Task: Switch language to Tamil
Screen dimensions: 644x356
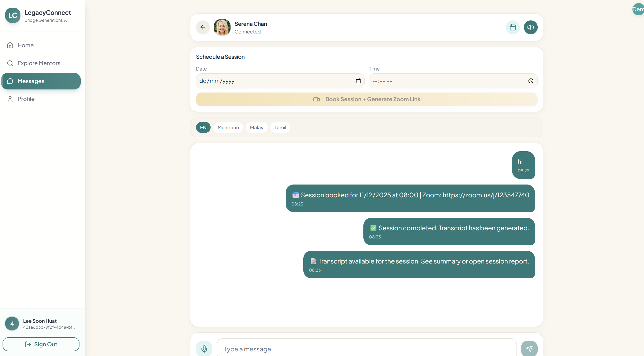Action: pos(280,128)
